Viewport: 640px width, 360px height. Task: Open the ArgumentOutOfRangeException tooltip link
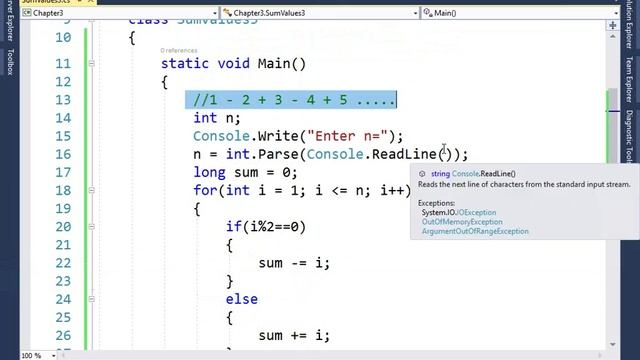(x=475, y=231)
